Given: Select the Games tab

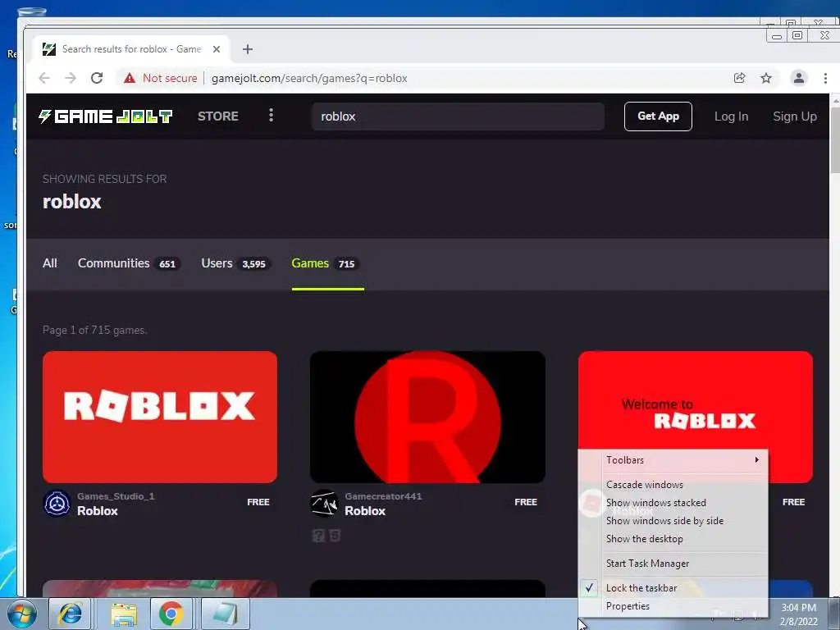Looking at the screenshot, I should click(326, 263).
